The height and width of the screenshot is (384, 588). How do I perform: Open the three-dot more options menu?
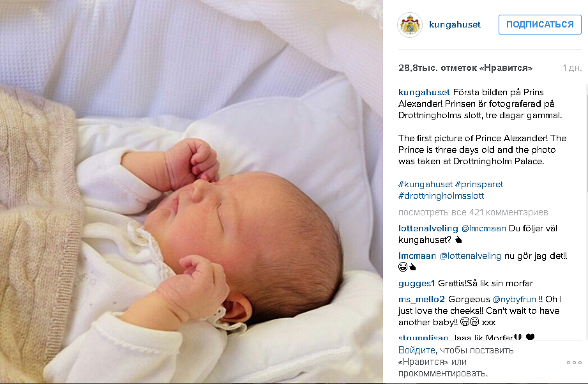[574, 362]
